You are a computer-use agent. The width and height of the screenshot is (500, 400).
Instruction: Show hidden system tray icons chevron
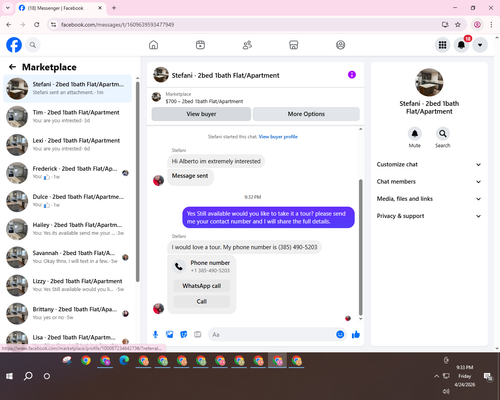click(436, 376)
